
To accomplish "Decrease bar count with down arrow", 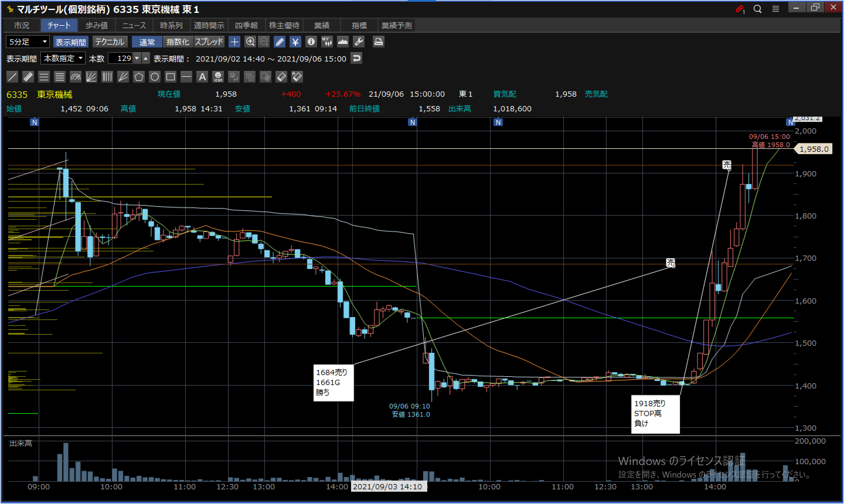I will pyautogui.click(x=137, y=58).
